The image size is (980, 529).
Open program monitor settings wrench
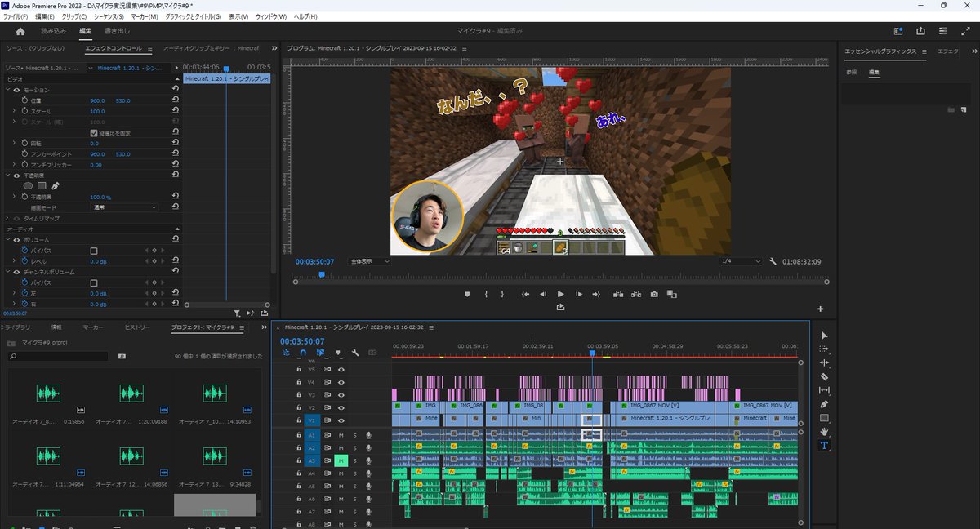(773, 261)
